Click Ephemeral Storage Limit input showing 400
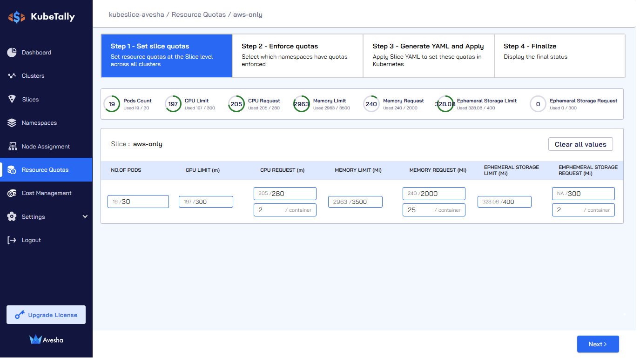The height and width of the screenshot is (364, 640). tap(505, 202)
